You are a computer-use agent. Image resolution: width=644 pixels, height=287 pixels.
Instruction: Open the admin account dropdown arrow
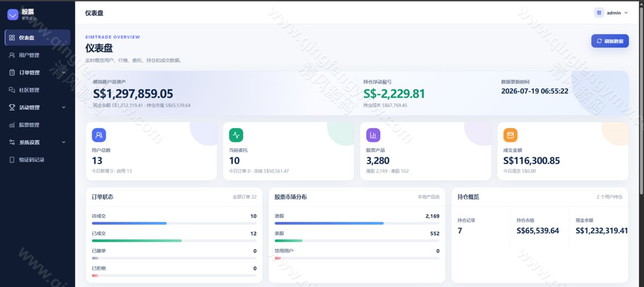click(626, 12)
